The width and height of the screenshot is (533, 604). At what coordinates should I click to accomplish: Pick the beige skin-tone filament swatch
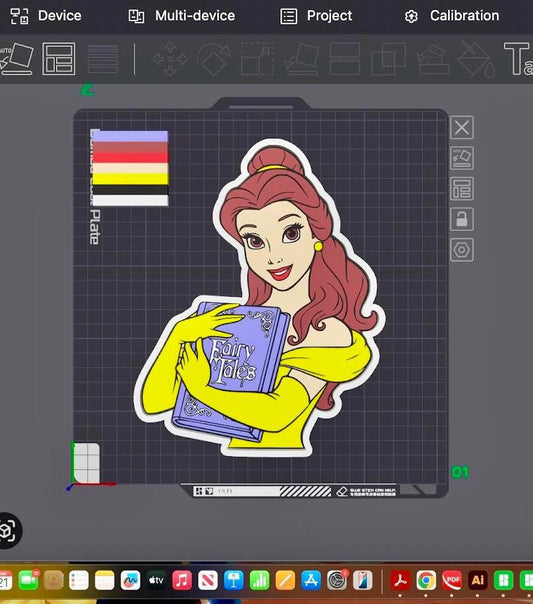[x=131, y=168]
